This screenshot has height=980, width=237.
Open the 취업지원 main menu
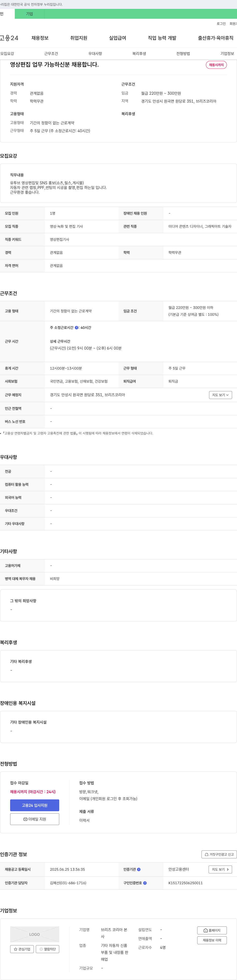tap(79, 38)
